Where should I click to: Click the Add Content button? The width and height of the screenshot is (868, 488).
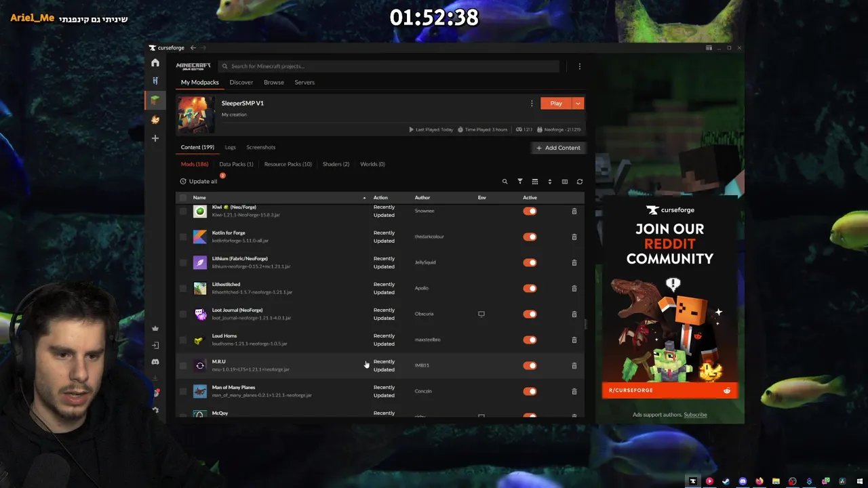(x=558, y=148)
